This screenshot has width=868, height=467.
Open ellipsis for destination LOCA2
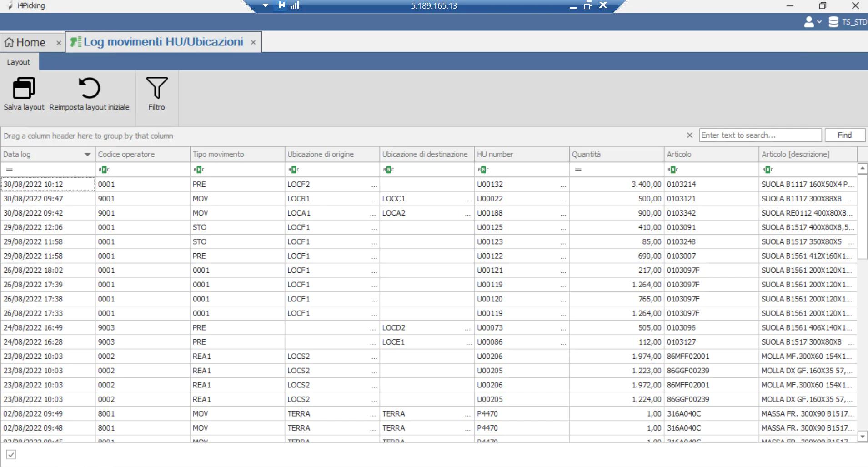pyautogui.click(x=468, y=213)
